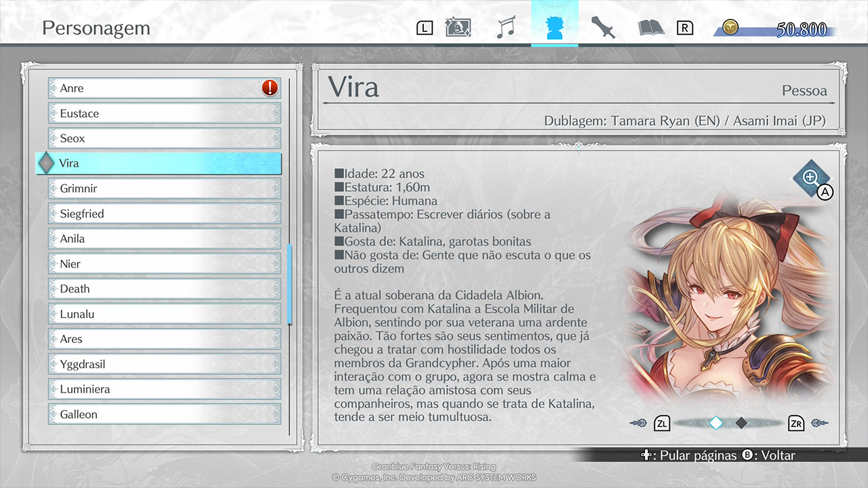Select Anila in the character list
The width and height of the screenshot is (868, 488).
pos(164,239)
